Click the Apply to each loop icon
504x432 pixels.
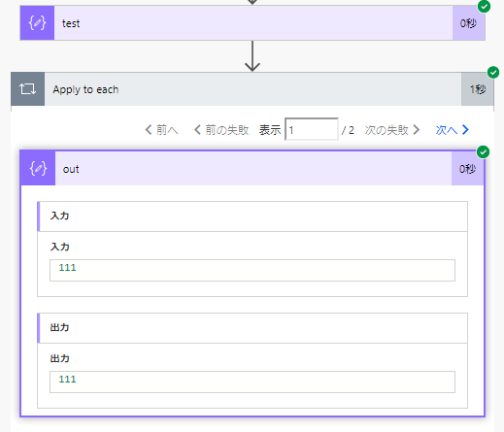pyautogui.click(x=28, y=89)
